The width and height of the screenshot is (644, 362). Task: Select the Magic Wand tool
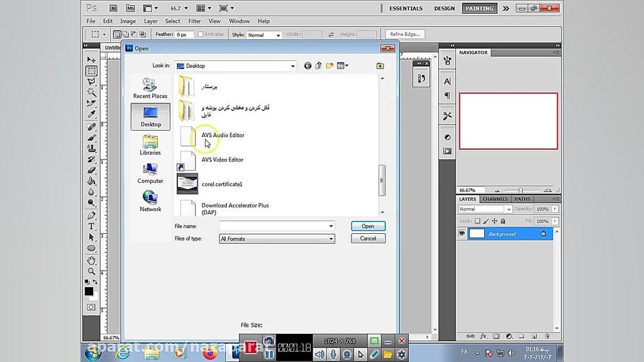pos(91,92)
